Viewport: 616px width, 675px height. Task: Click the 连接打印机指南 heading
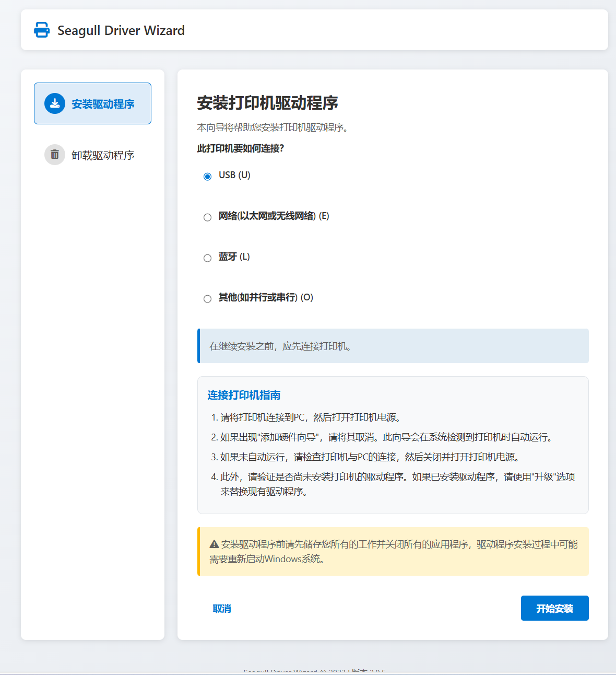click(x=244, y=395)
